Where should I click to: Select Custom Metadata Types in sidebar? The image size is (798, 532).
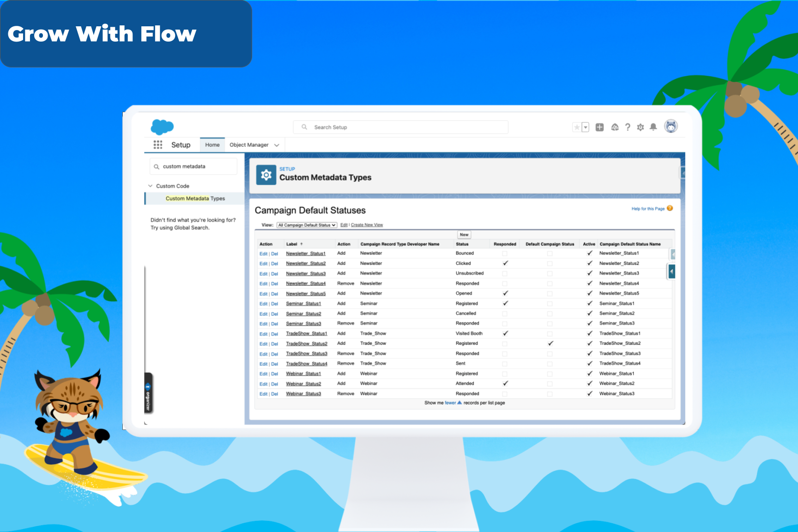tap(195, 199)
